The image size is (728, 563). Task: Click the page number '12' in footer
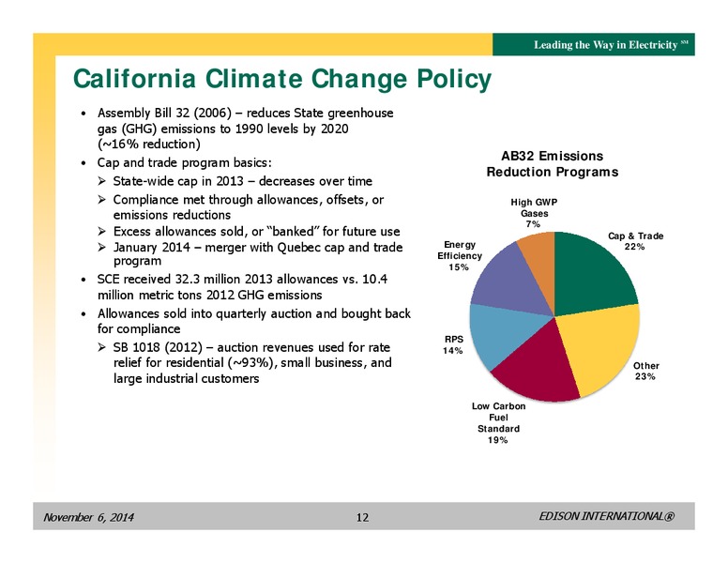pyautogui.click(x=362, y=517)
